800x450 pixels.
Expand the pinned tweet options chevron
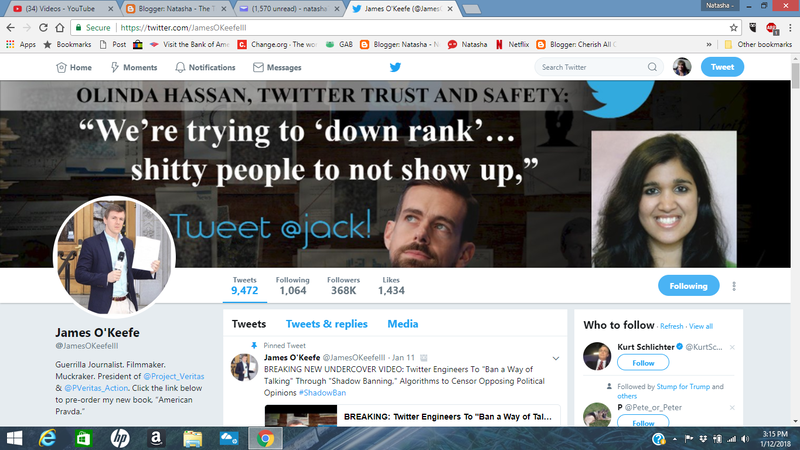[555, 357]
